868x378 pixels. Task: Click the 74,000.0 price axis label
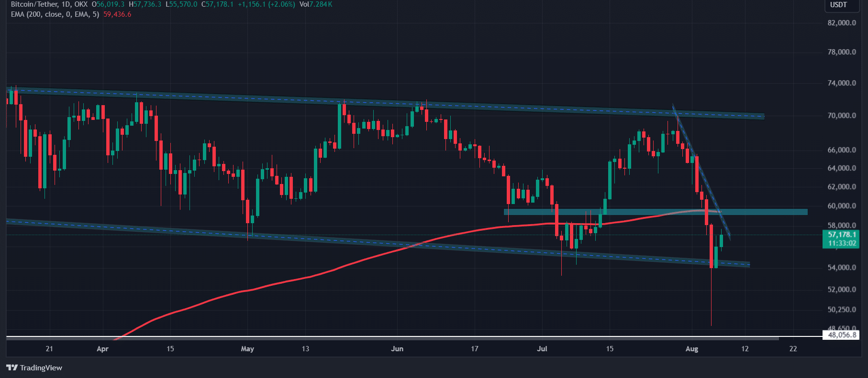pos(842,83)
